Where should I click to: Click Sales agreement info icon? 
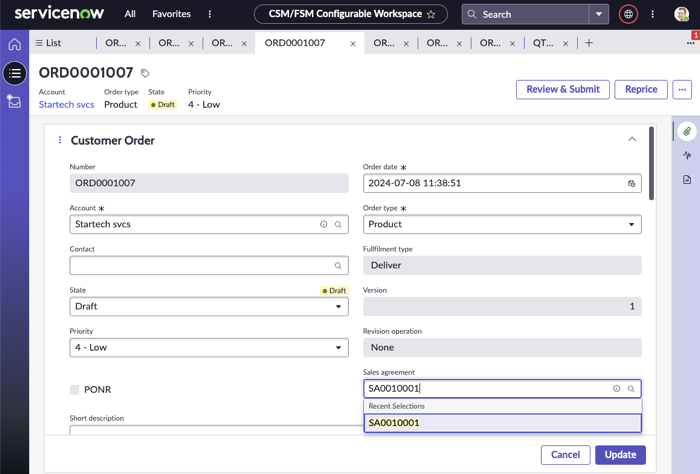click(617, 389)
